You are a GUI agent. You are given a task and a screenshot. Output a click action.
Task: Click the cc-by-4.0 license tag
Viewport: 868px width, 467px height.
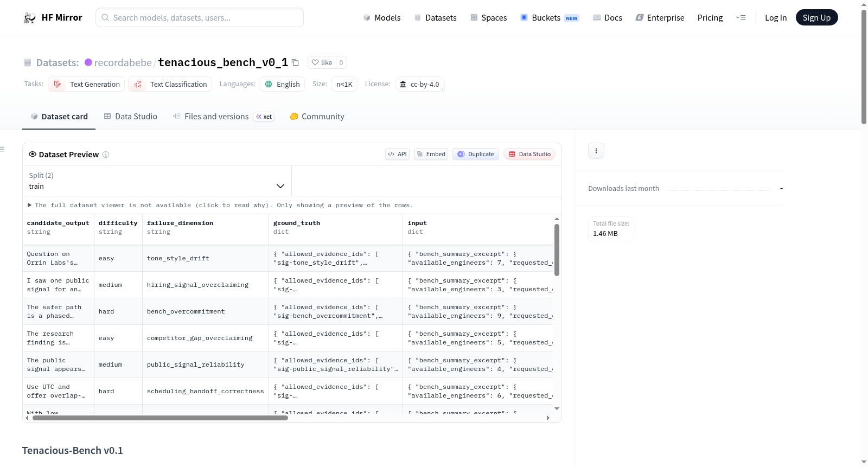(420, 84)
